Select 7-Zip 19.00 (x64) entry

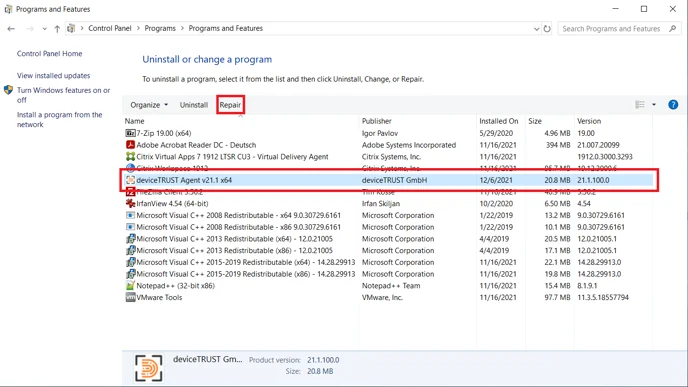coord(164,133)
